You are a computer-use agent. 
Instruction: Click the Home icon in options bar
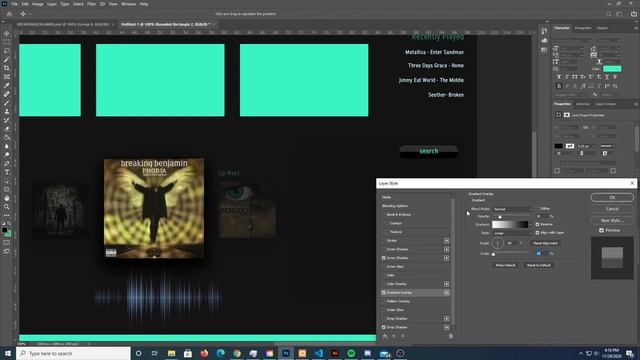9,14
